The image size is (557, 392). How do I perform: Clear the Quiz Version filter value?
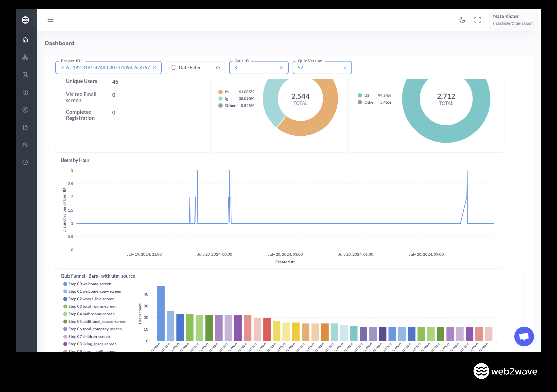pos(345,68)
